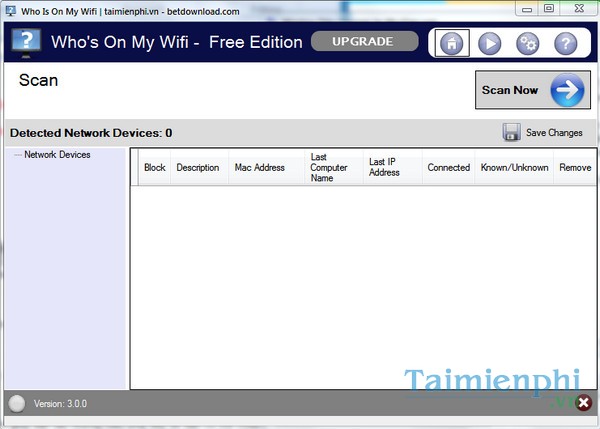Sort by Connected column header

tap(448, 167)
